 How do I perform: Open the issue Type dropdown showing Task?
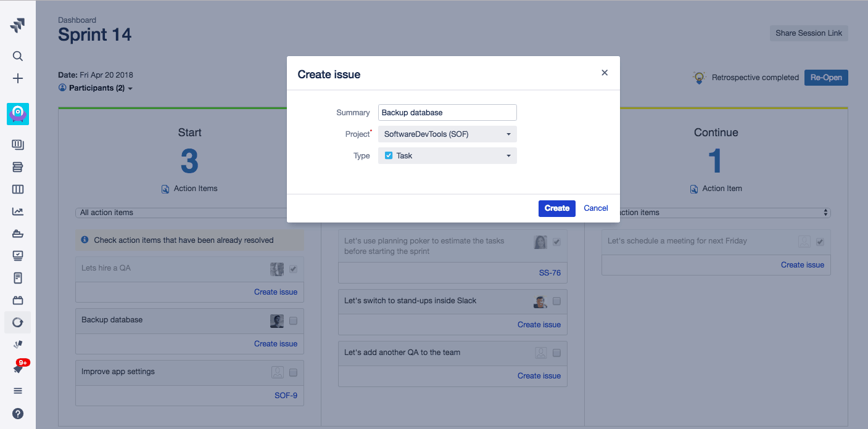click(x=447, y=155)
